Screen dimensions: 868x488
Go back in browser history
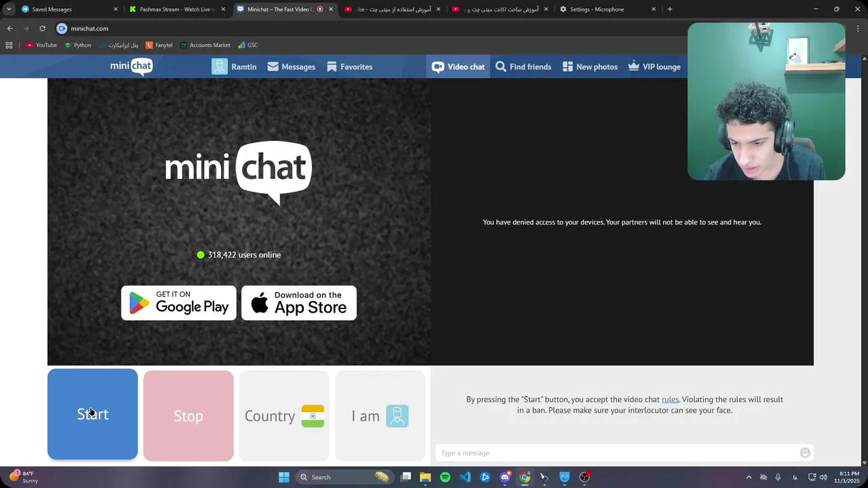9,28
